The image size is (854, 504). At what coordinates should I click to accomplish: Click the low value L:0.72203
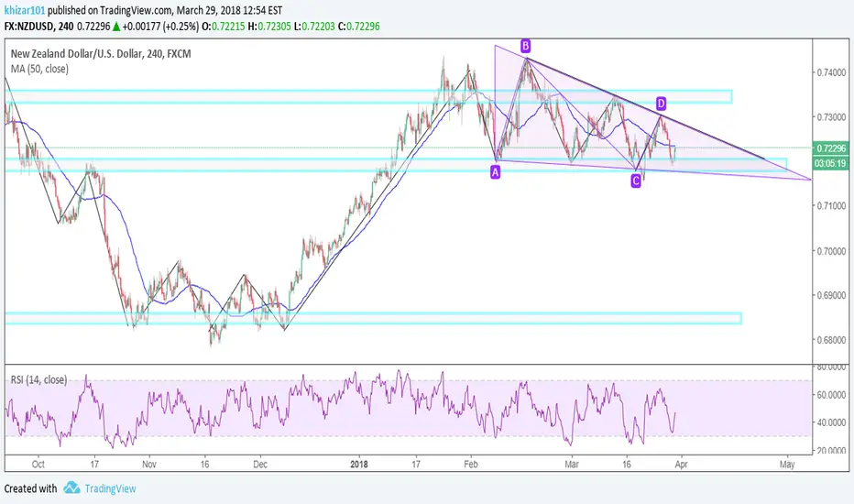[x=314, y=27]
